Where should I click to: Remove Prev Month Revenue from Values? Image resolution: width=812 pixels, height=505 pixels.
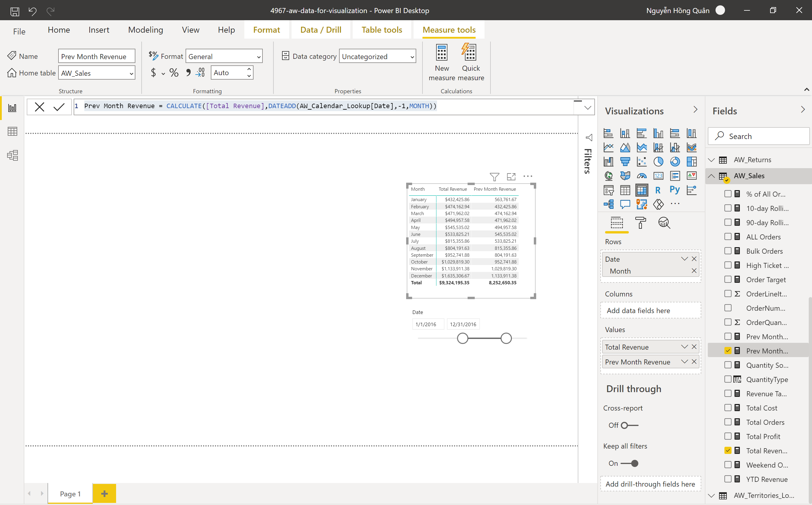(x=694, y=362)
